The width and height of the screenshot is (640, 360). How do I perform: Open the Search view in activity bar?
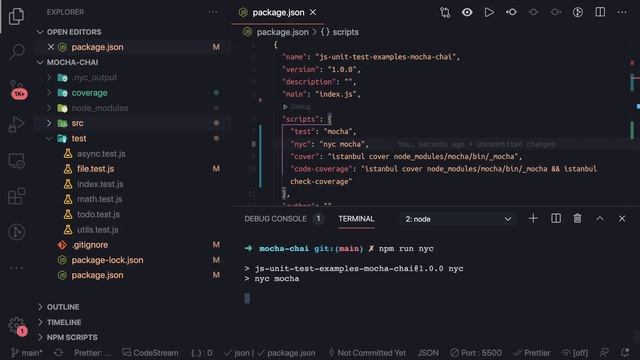point(17,52)
